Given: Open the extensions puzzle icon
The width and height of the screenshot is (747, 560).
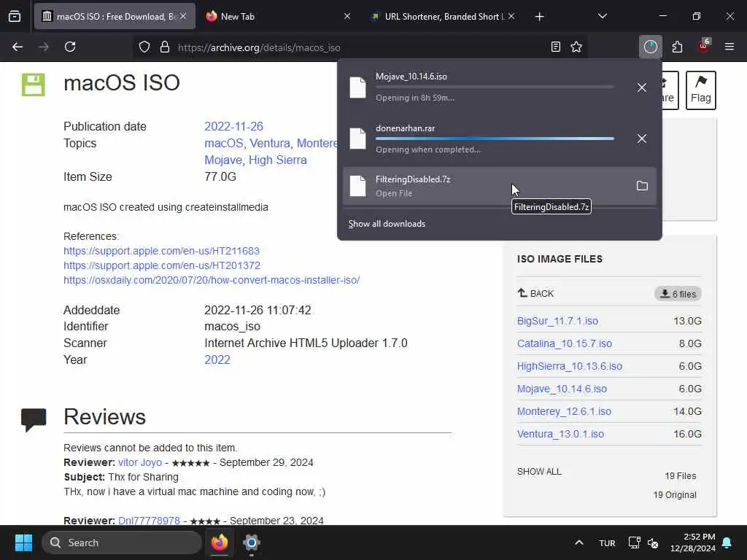Looking at the screenshot, I should [677, 47].
